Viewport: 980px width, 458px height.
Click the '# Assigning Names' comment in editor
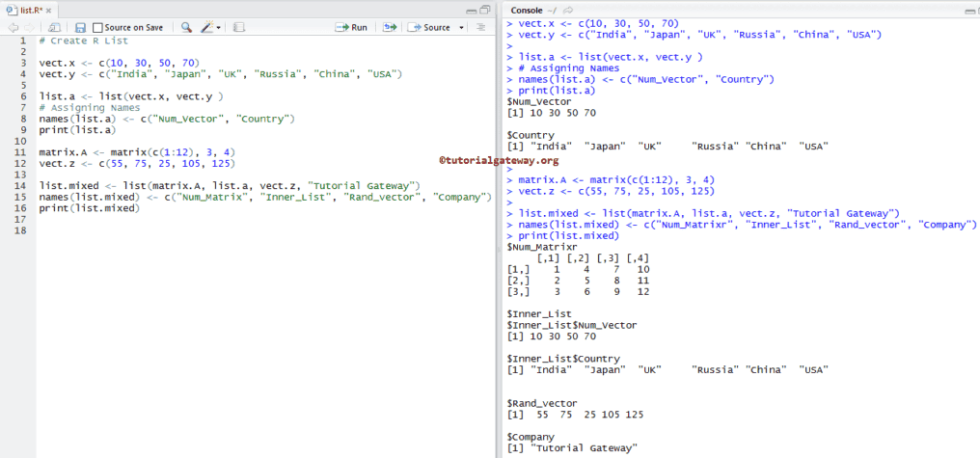[90, 107]
